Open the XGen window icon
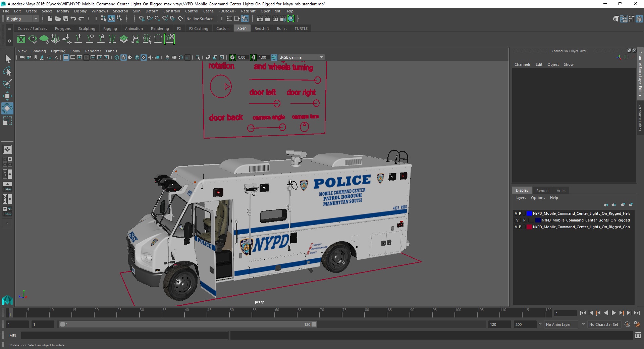Screen dimensions: 644x349 (x=21, y=39)
